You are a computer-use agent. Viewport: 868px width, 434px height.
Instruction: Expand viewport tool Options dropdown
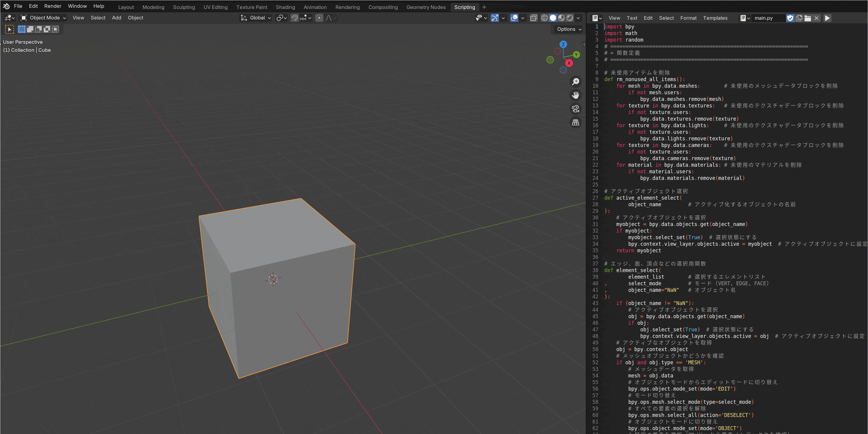[x=569, y=29]
